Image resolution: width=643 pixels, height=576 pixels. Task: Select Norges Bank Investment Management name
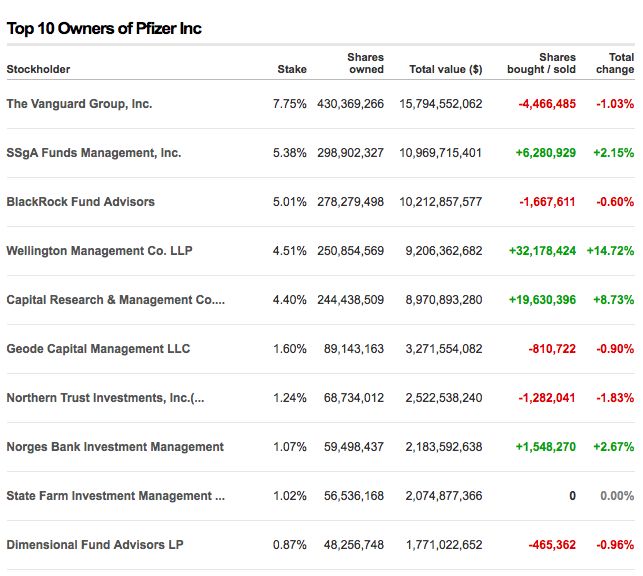coord(115,447)
